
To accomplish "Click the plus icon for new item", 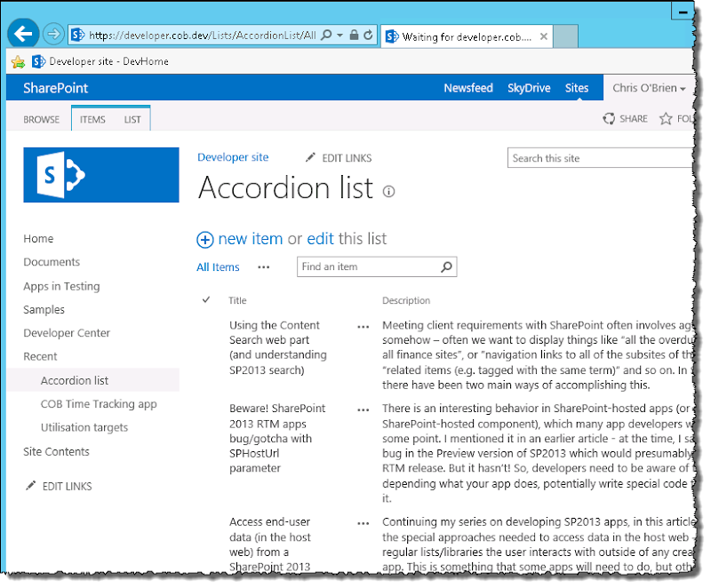I will [205, 240].
